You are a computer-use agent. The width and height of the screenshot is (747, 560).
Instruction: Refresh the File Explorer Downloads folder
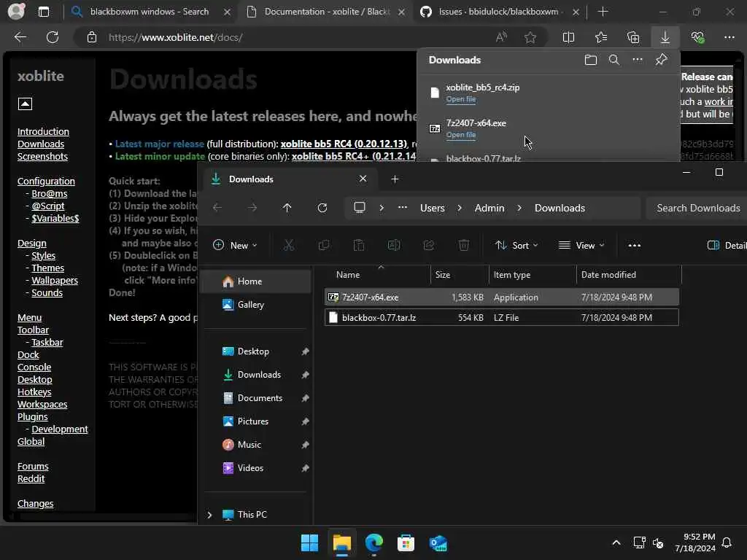[322, 208]
